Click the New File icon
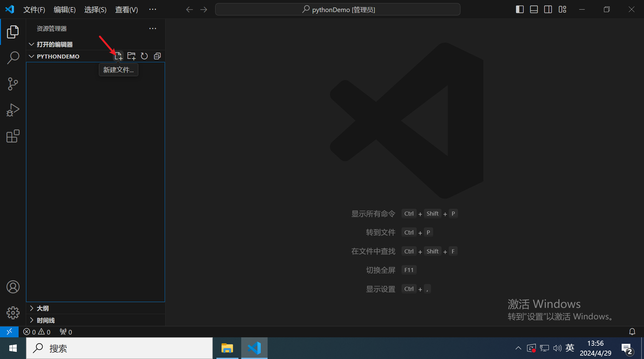The height and width of the screenshot is (359, 644). pyautogui.click(x=118, y=56)
